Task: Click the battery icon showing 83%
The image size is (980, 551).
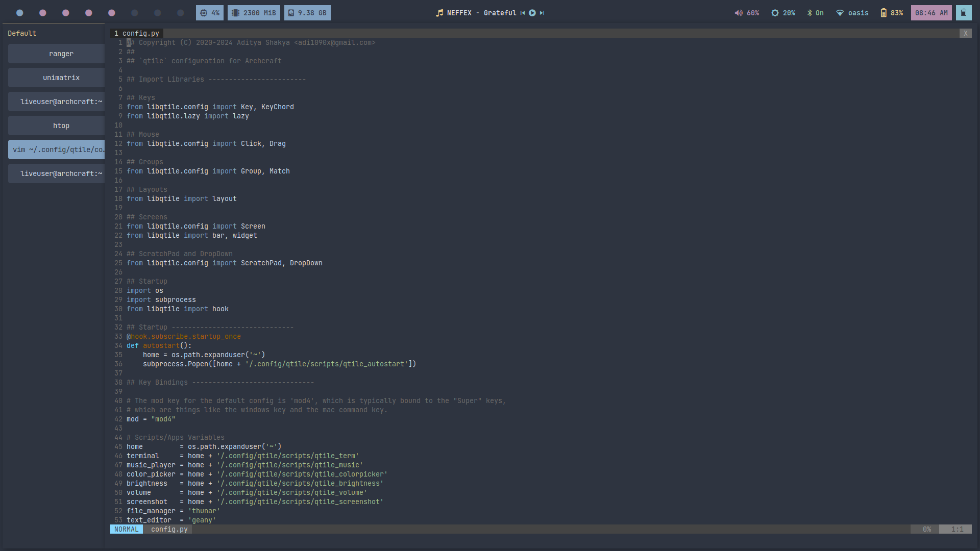Action: 884,13
